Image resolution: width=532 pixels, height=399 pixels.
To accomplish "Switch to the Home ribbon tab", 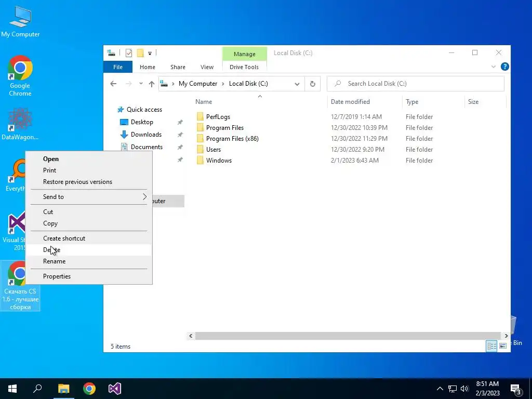I will [147, 67].
